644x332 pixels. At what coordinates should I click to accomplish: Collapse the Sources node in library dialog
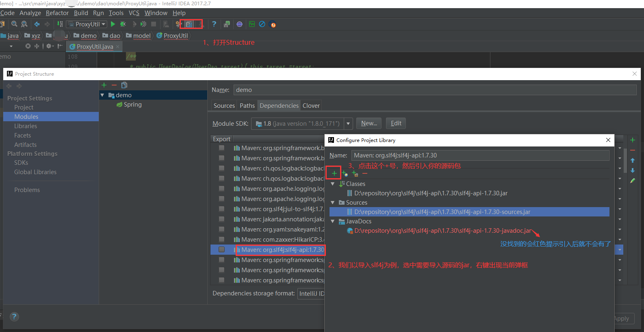(333, 203)
